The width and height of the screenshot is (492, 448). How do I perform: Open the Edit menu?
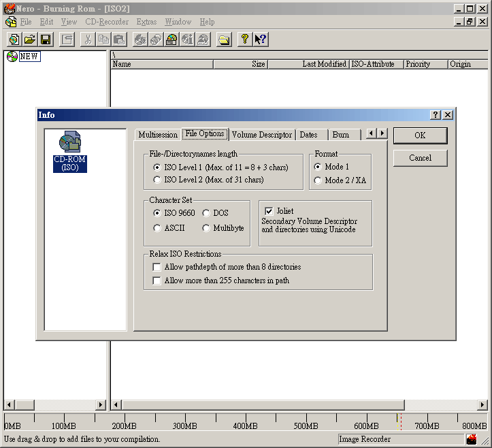[x=46, y=22]
